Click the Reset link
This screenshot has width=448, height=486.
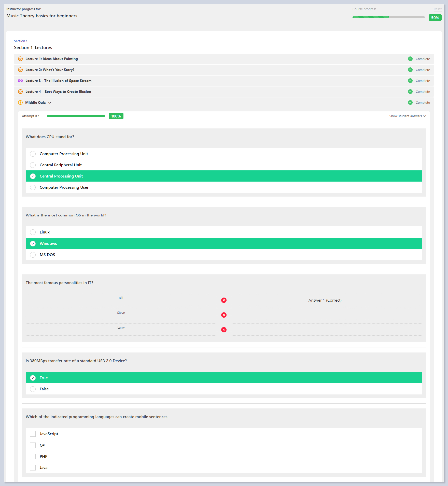pos(437,9)
